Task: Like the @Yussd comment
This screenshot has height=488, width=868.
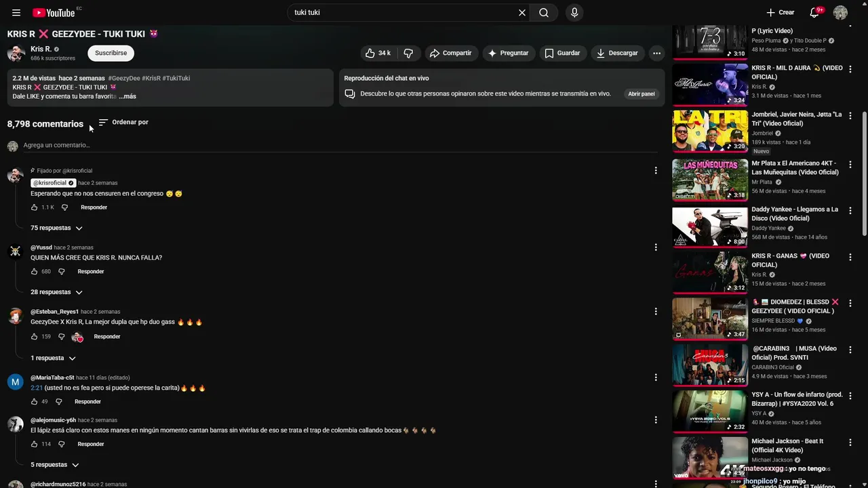Action: coord(34,272)
